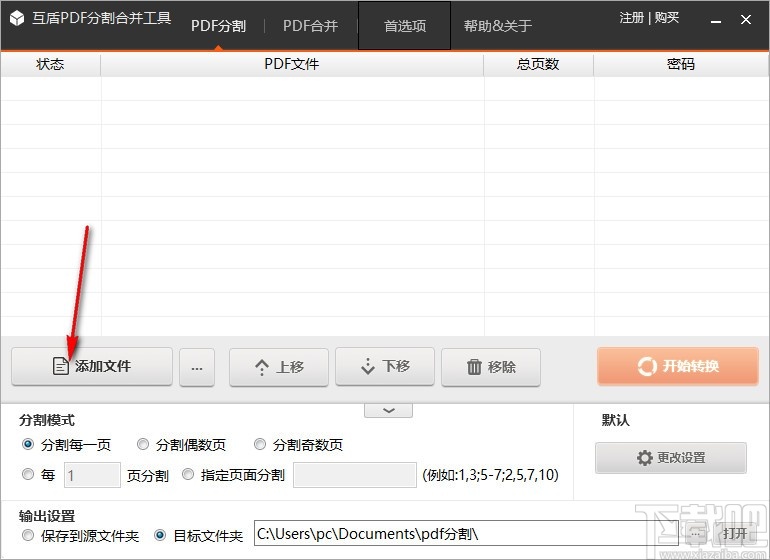This screenshot has width=770, height=560.
Task: Select the 每 N 页分割 radio option
Action: click(28, 475)
